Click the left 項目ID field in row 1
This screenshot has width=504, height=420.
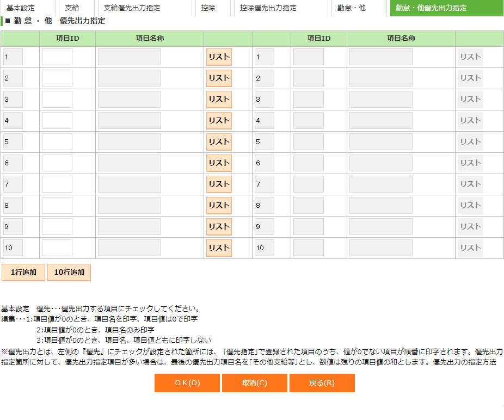(x=57, y=57)
